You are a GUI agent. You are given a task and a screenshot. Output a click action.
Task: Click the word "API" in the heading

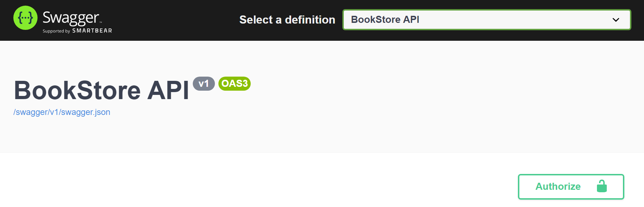point(168,90)
